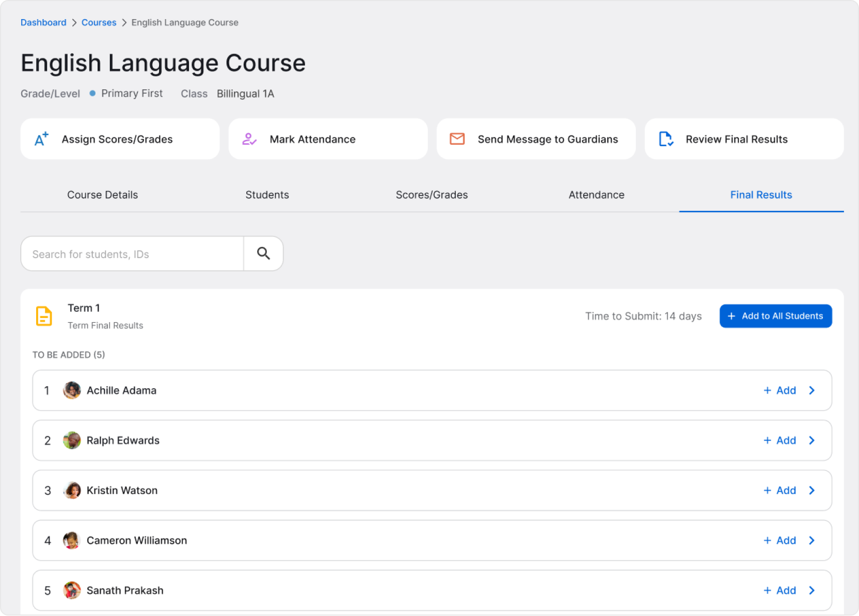Open the Attendance tab
Image resolution: width=859 pixels, height=616 pixels.
(596, 195)
